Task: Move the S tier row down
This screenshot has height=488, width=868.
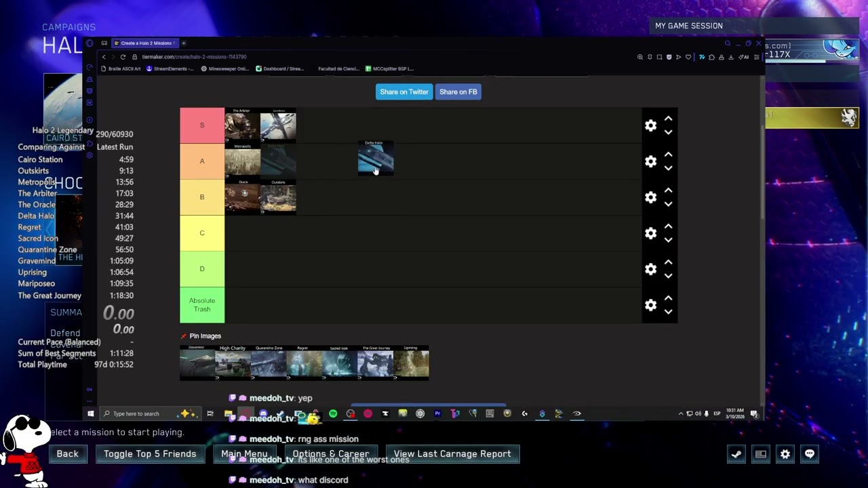Action: 668,132
